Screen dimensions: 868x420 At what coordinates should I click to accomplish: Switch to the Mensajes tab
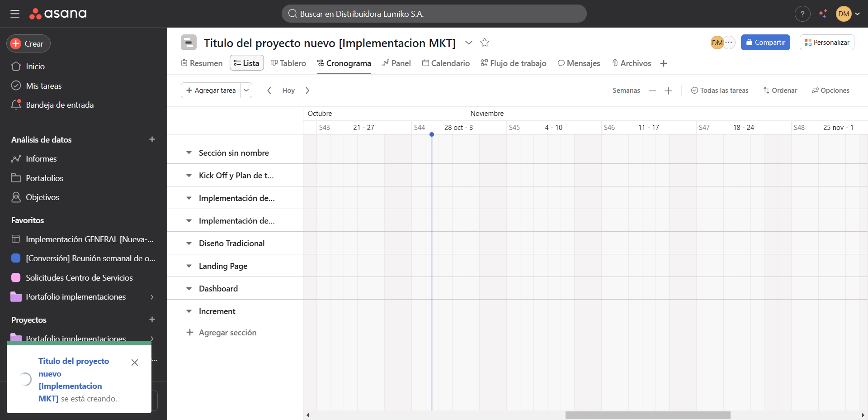pos(579,63)
